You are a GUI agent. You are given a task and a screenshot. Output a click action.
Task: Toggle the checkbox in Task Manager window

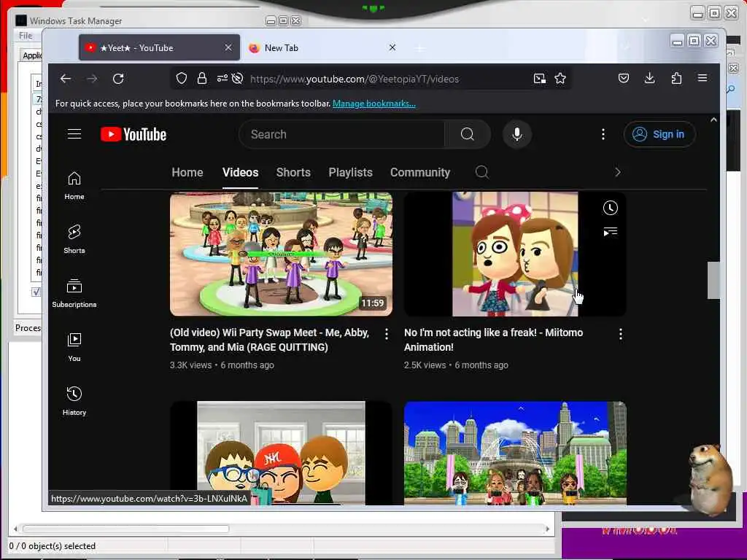click(x=36, y=292)
